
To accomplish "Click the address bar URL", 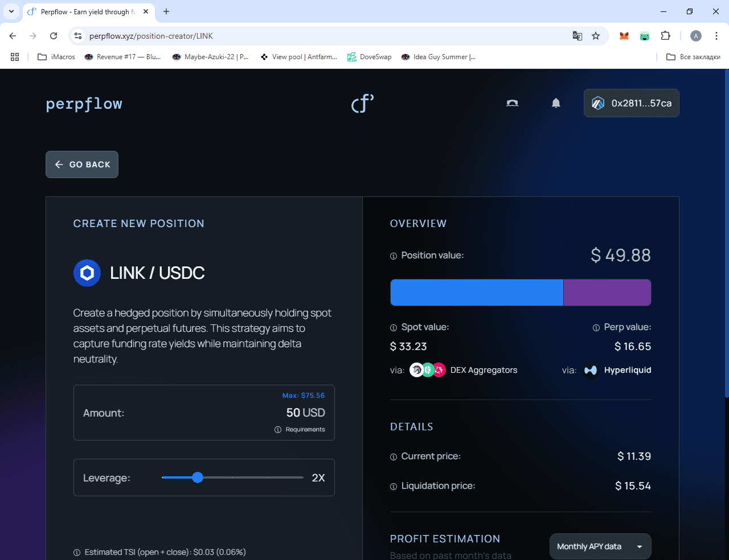I will coord(151,36).
